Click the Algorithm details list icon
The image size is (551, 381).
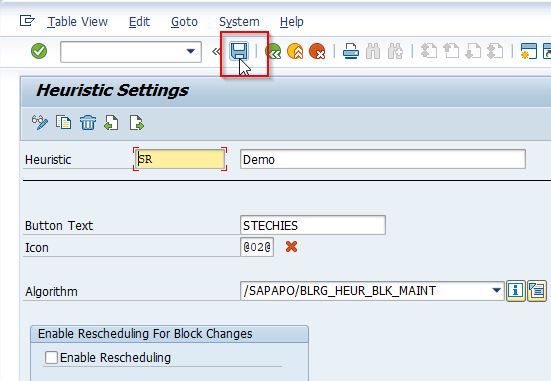click(x=537, y=291)
